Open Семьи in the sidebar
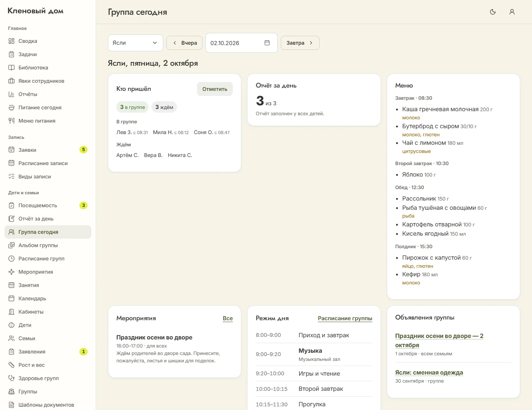 coord(48,338)
